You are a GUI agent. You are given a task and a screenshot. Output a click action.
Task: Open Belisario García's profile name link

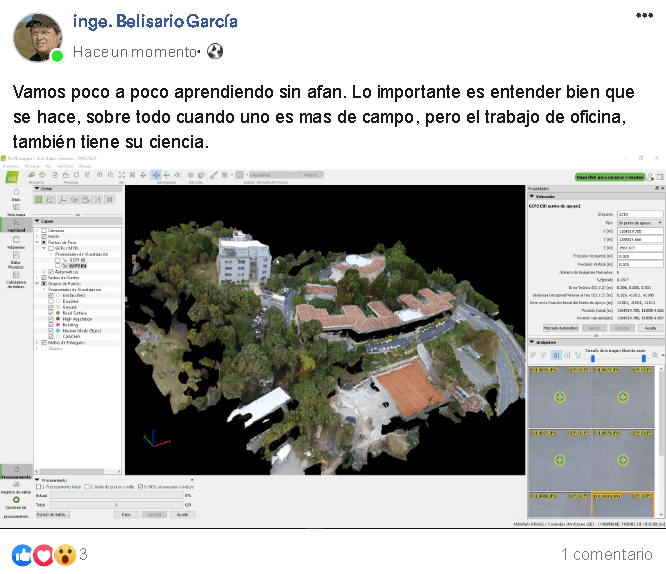[155, 21]
